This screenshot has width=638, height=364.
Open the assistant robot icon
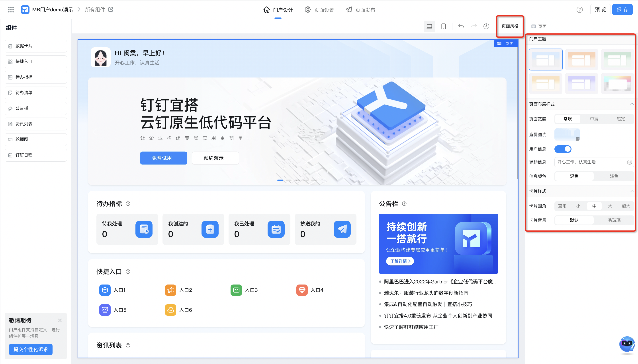pyautogui.click(x=627, y=344)
